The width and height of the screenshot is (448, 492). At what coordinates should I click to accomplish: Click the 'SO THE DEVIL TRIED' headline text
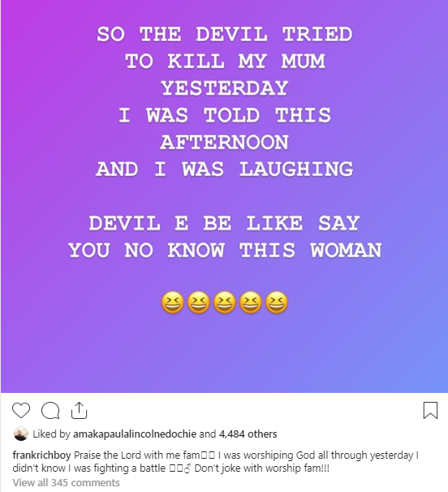(225, 34)
